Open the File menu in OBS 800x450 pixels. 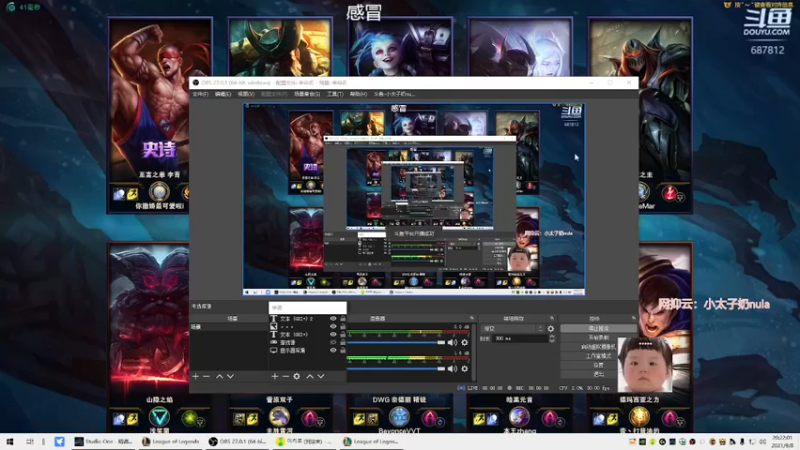click(200, 94)
